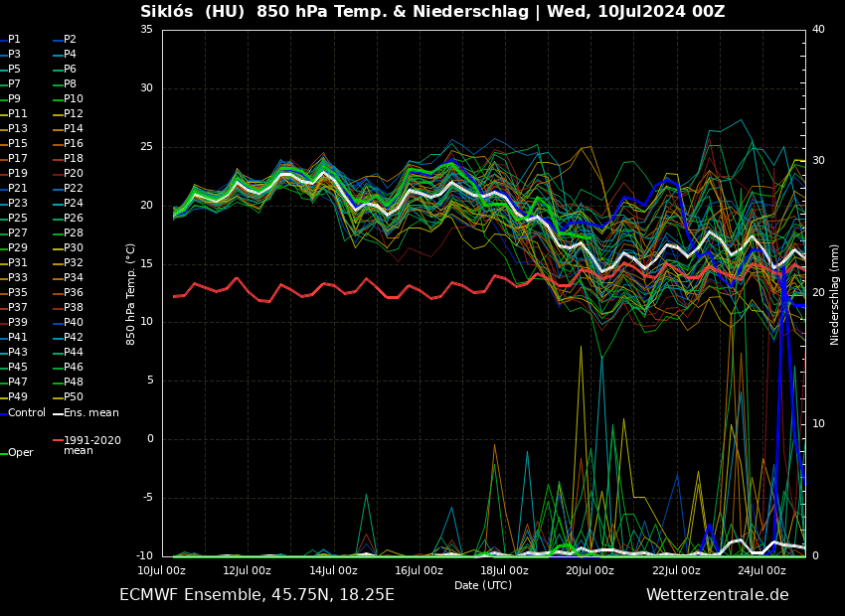This screenshot has width=845, height=616.
Task: Click the 40 value on precipitation axis
Action: (818, 30)
